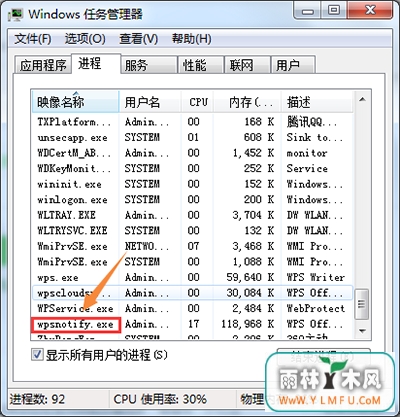
Task: Select the TXPlatform... process row
Action: 192,122
